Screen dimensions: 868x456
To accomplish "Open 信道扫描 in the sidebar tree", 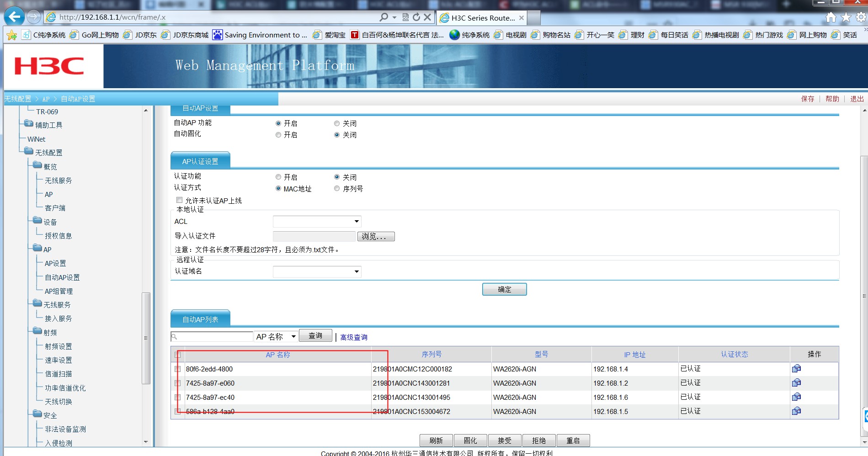I will point(59,374).
